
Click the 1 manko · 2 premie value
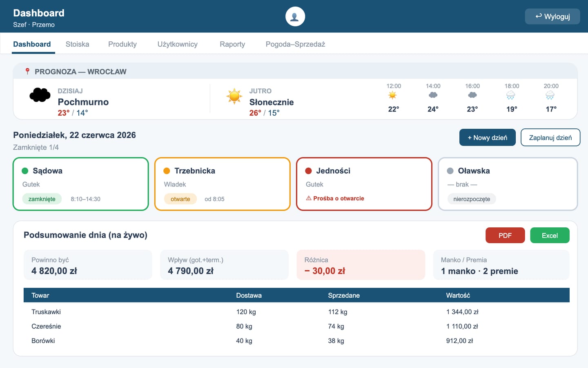[x=479, y=271]
